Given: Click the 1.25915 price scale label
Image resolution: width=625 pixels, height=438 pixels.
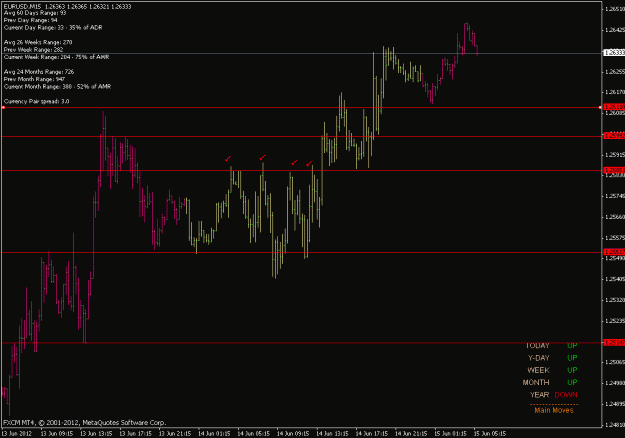Looking at the screenshot, I should click(x=615, y=154).
